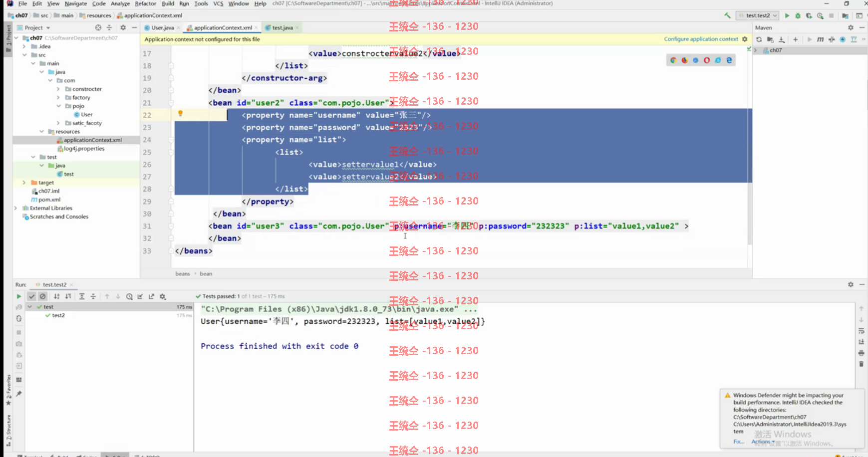
Task: Click beans breadcrumb below editor
Action: click(183, 273)
